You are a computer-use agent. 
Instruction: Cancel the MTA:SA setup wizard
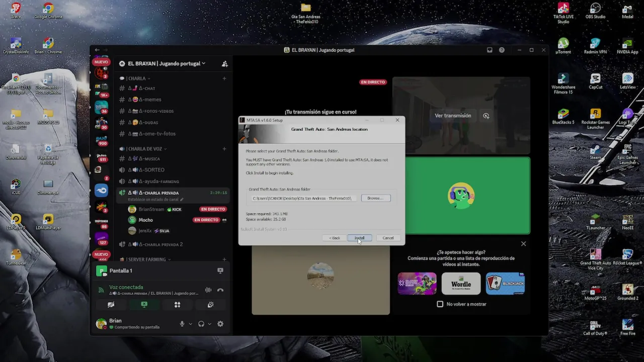(388, 238)
